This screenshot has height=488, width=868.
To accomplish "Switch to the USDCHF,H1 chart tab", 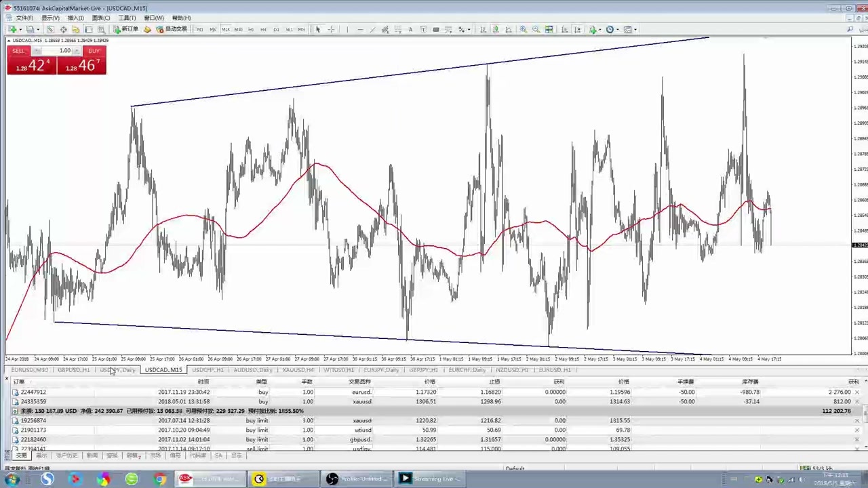I will tap(208, 370).
